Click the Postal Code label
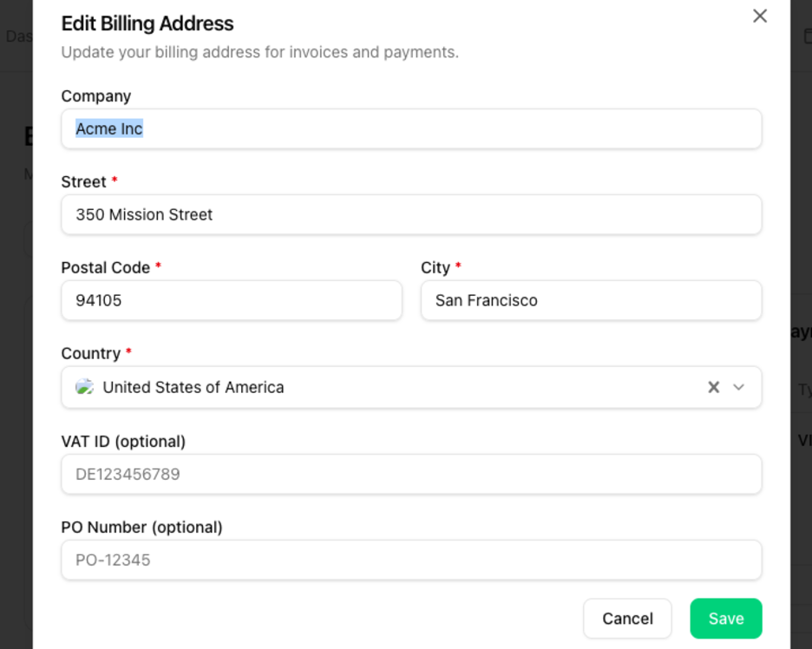Viewport: 812px width, 649px height. tap(105, 268)
